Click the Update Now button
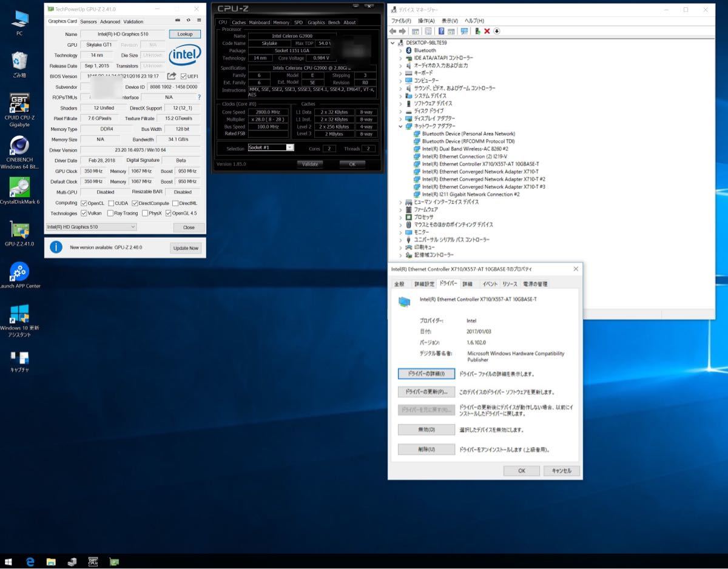 186,248
